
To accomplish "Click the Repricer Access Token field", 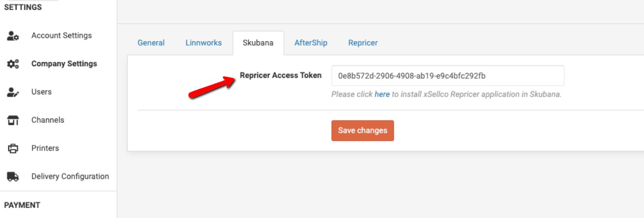I will tap(448, 76).
